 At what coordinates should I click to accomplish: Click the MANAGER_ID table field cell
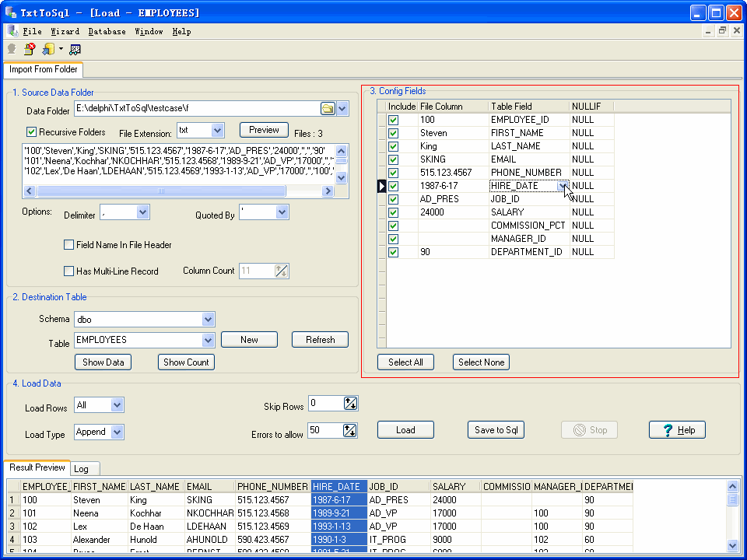pyautogui.click(x=529, y=239)
